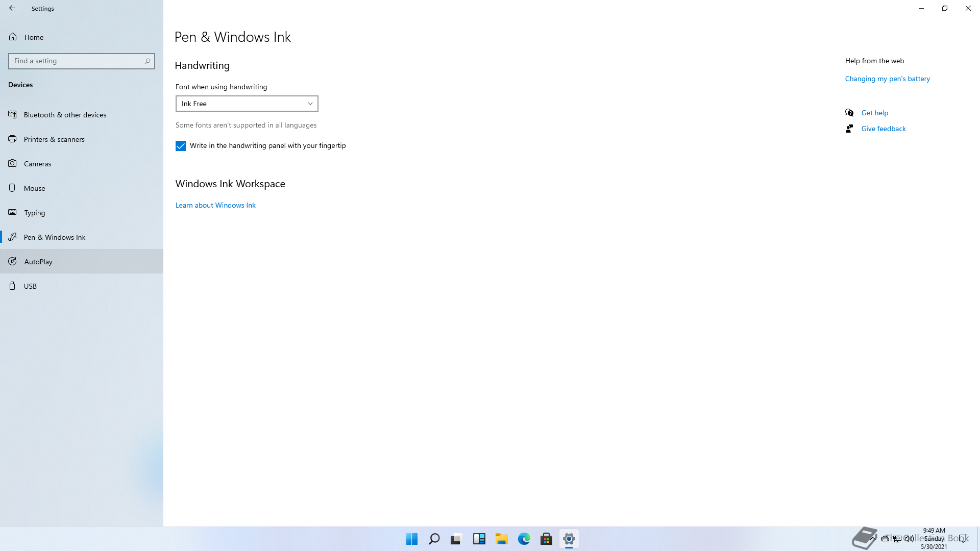Click the Get help chat bubble icon

(849, 113)
